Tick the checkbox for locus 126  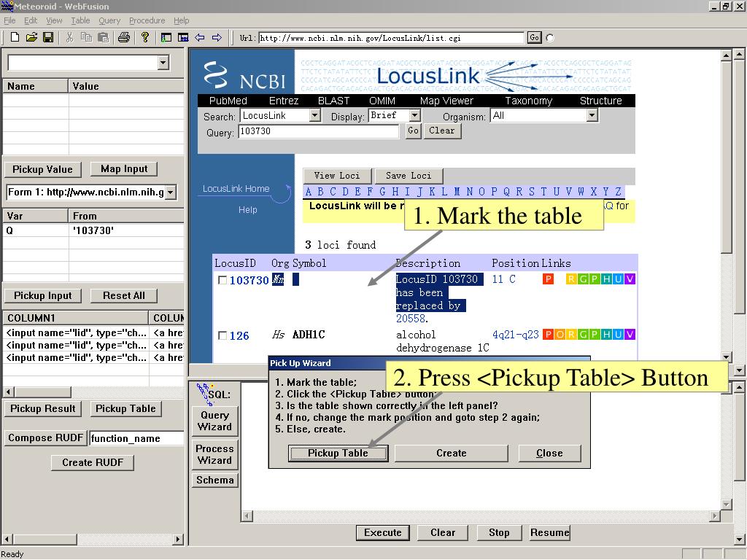(222, 335)
